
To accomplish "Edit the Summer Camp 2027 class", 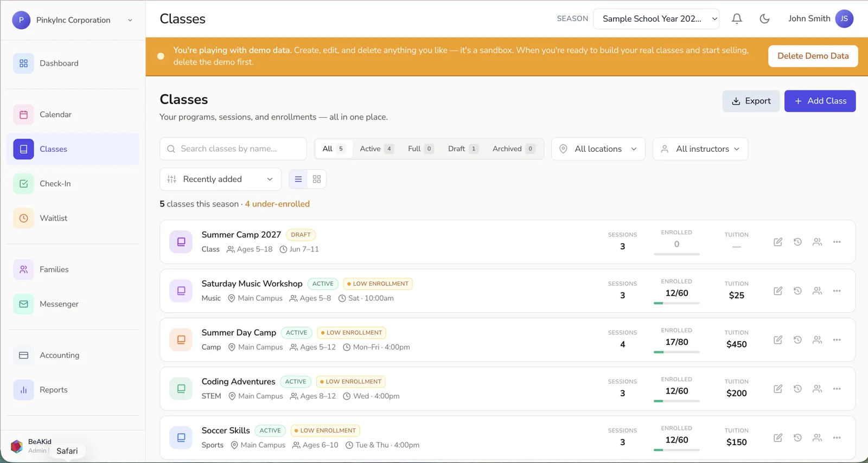I will click(x=778, y=242).
